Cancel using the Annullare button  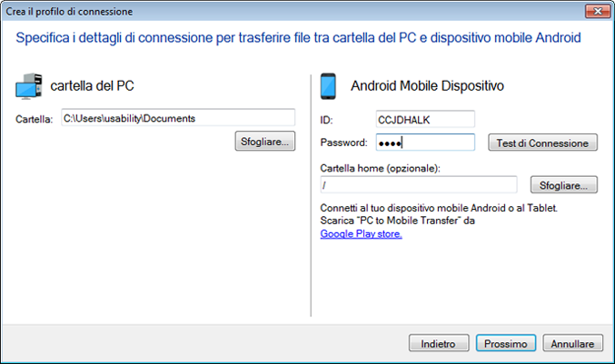point(573,344)
